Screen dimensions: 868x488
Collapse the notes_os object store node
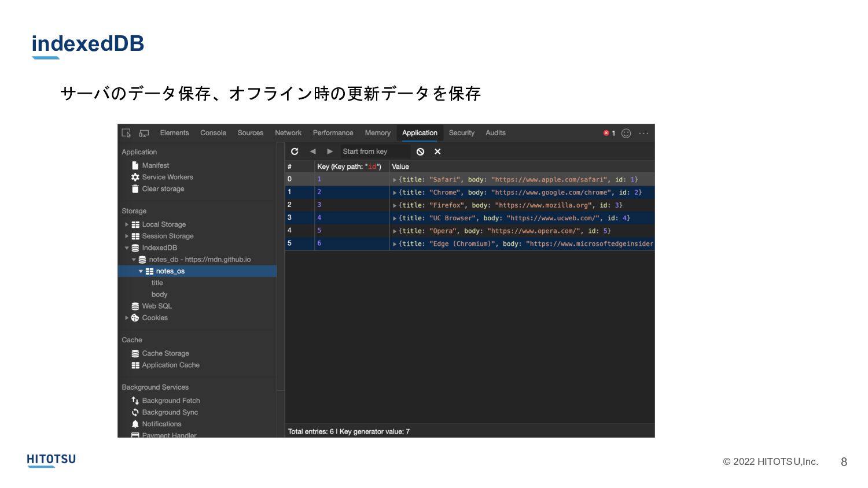tap(141, 271)
